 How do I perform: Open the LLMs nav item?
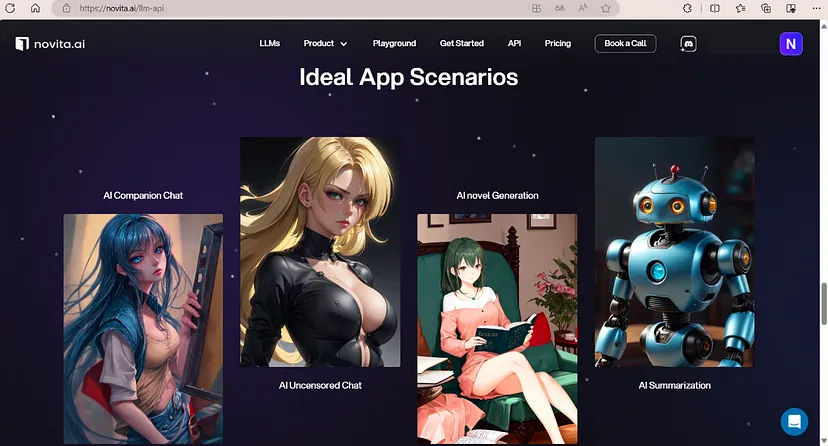[x=269, y=43]
